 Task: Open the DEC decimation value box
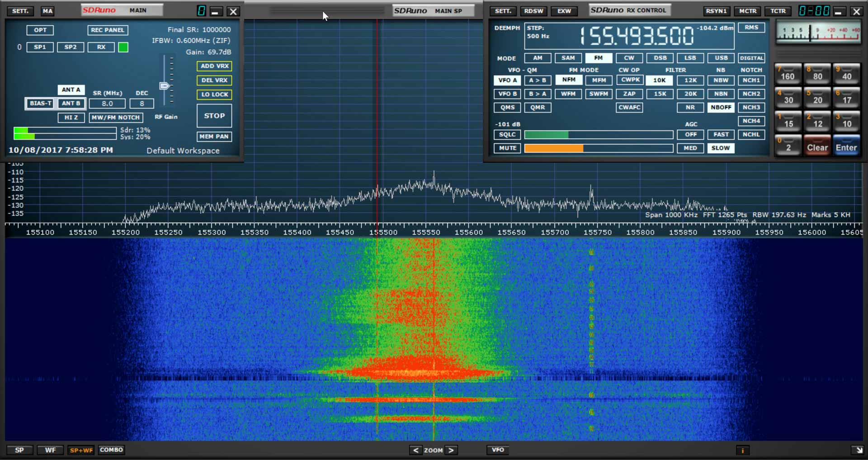[142, 103]
